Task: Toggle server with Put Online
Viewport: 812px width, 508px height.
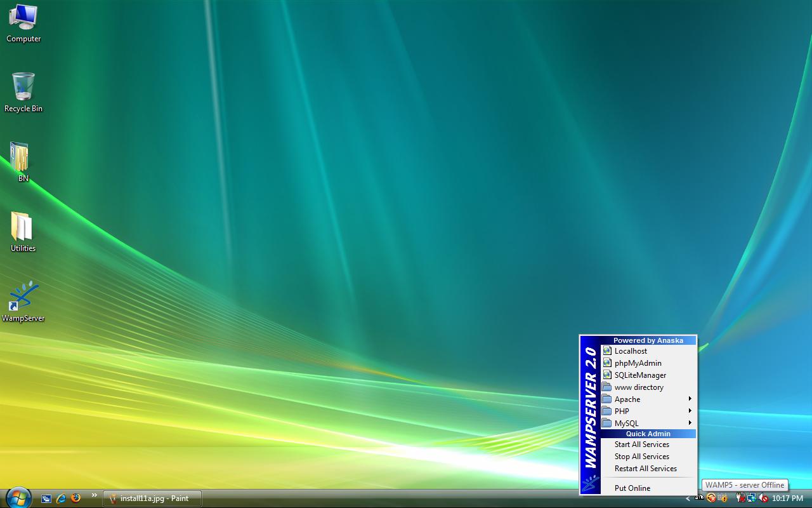Action: [x=632, y=488]
